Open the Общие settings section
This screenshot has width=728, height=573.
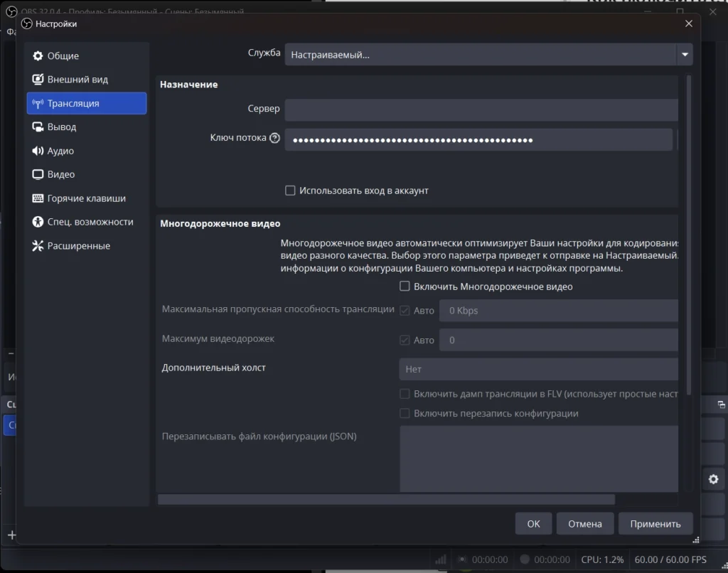pos(63,56)
